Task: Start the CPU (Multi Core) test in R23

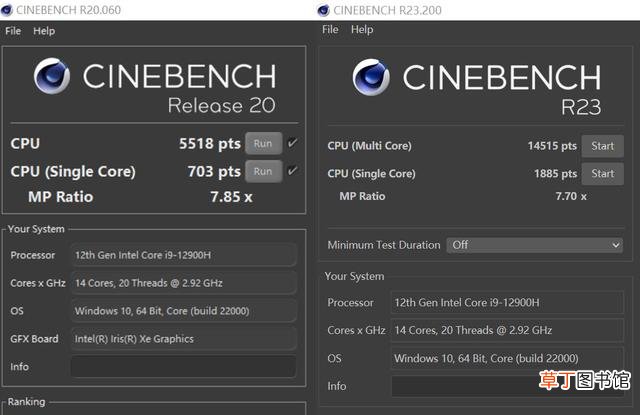Action: coord(602,146)
